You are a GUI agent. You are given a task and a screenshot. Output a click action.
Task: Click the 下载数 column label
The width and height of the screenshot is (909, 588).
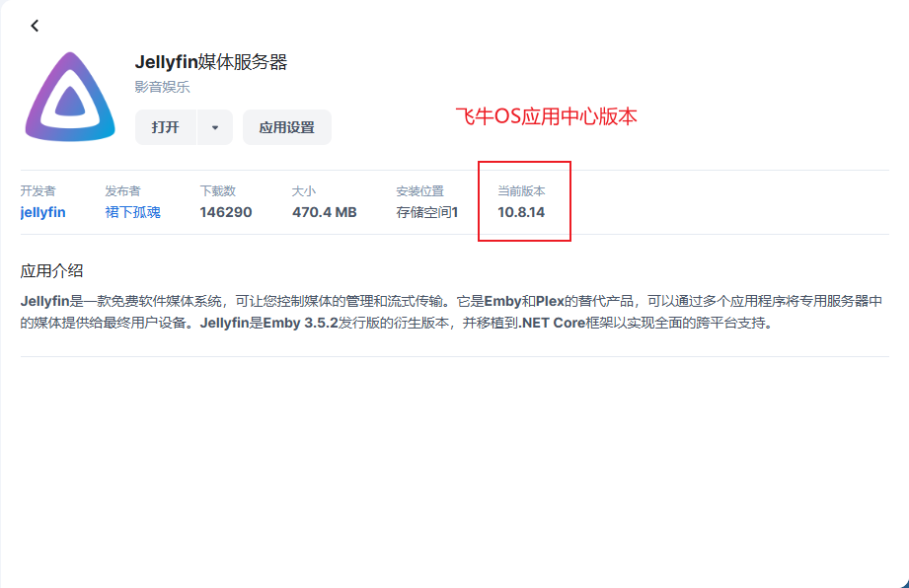click(217, 190)
